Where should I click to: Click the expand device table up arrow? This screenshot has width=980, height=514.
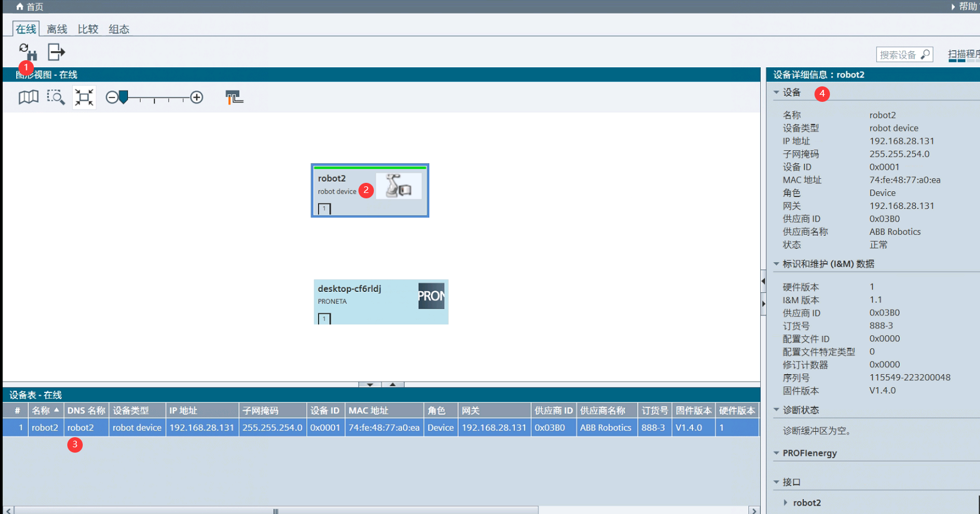tap(393, 385)
